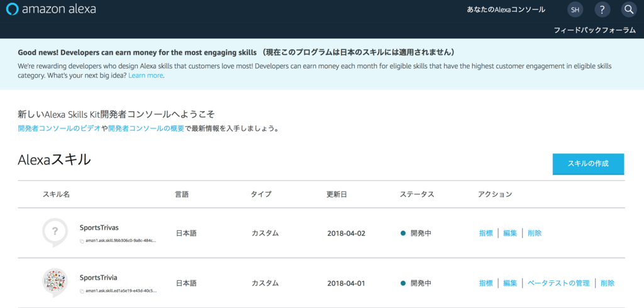Click 削除 for SportsTrivas
The width and height of the screenshot is (644, 308).
pos(535,233)
